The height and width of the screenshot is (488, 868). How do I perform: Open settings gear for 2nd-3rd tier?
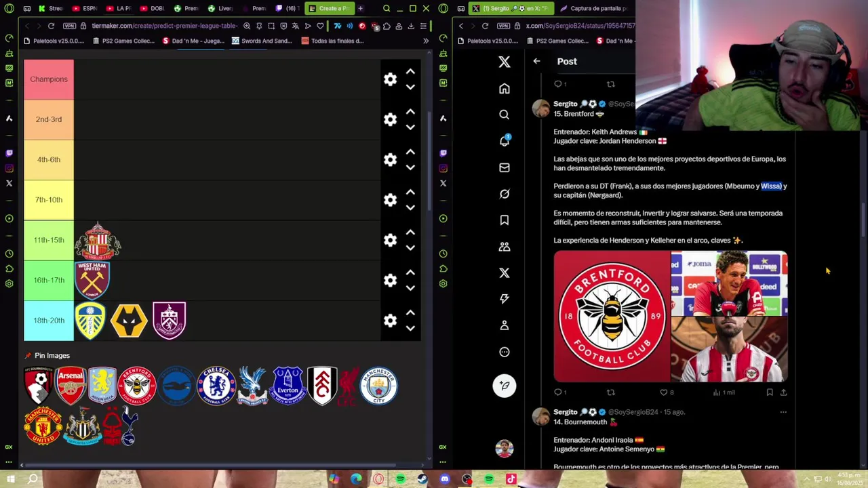[390, 119]
